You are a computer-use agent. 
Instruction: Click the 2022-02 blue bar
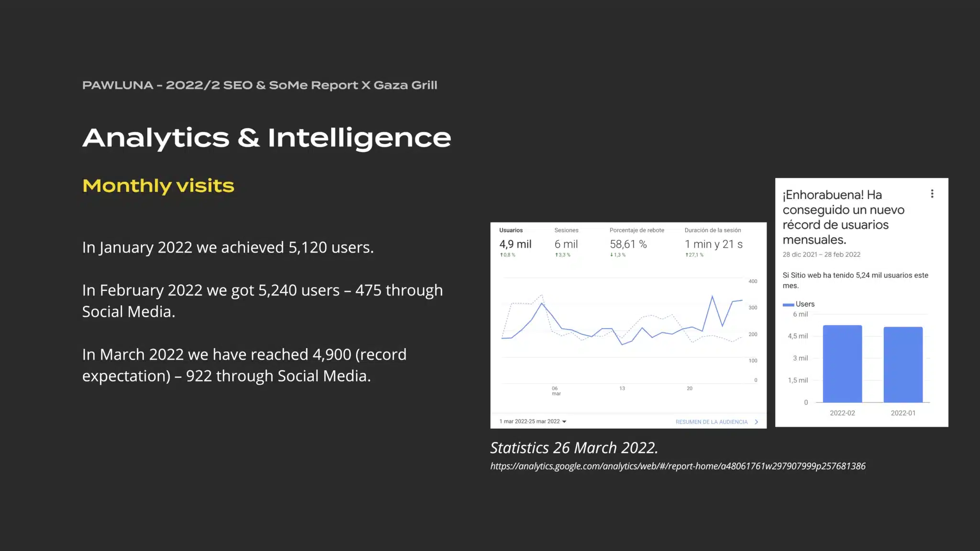pyautogui.click(x=842, y=364)
